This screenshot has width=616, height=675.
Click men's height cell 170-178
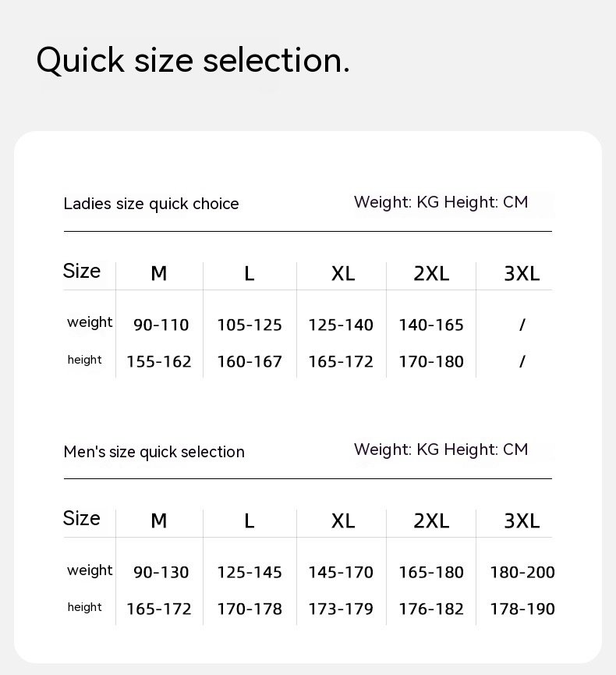(x=250, y=609)
